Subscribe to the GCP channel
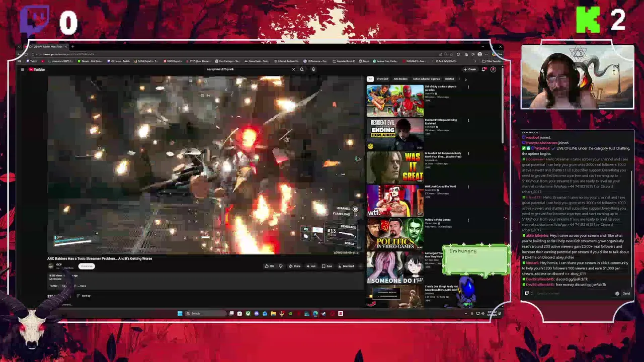 click(87, 266)
